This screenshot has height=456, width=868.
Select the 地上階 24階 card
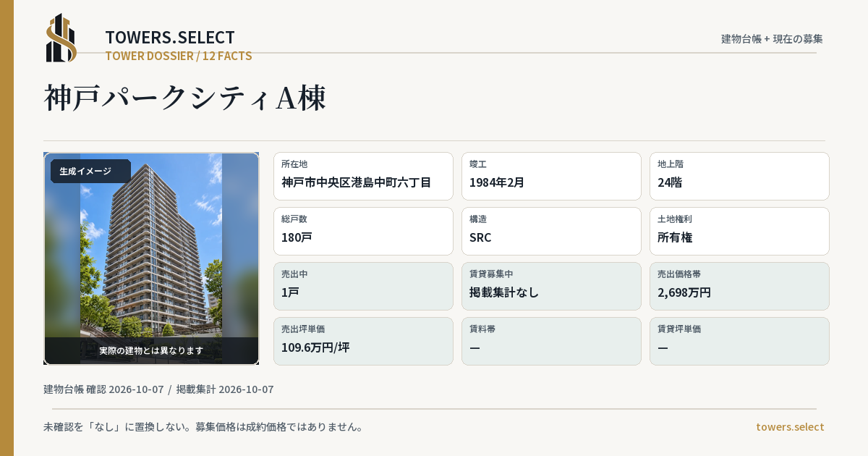coord(739,176)
